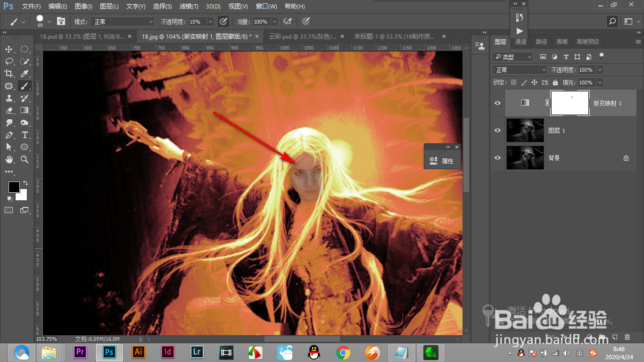Toggle lock all for layer
Screen dimensions: 644x362
point(555,82)
